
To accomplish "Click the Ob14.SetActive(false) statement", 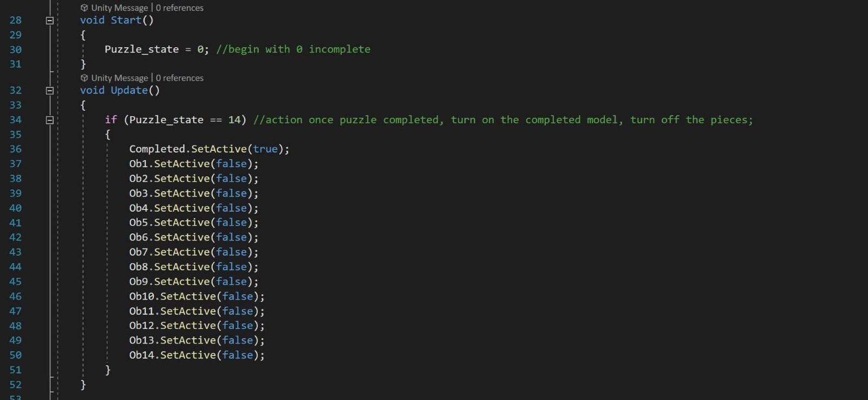I will tap(197, 355).
